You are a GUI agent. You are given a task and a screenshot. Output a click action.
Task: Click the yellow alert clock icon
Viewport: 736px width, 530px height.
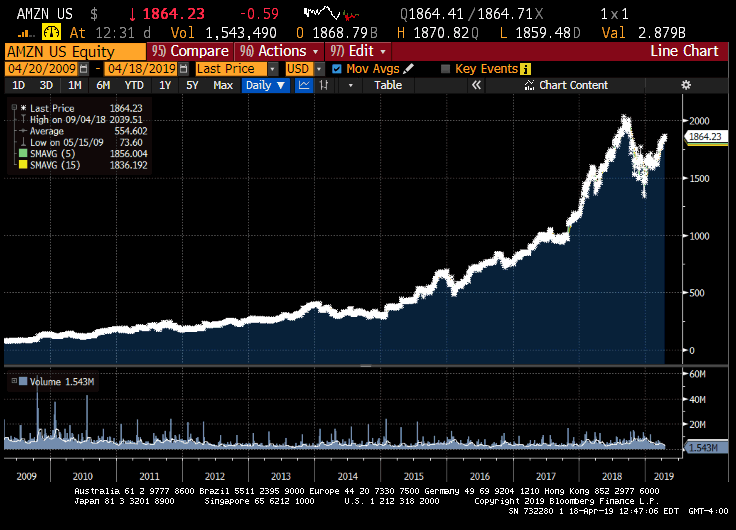pyautogui.click(x=51, y=32)
